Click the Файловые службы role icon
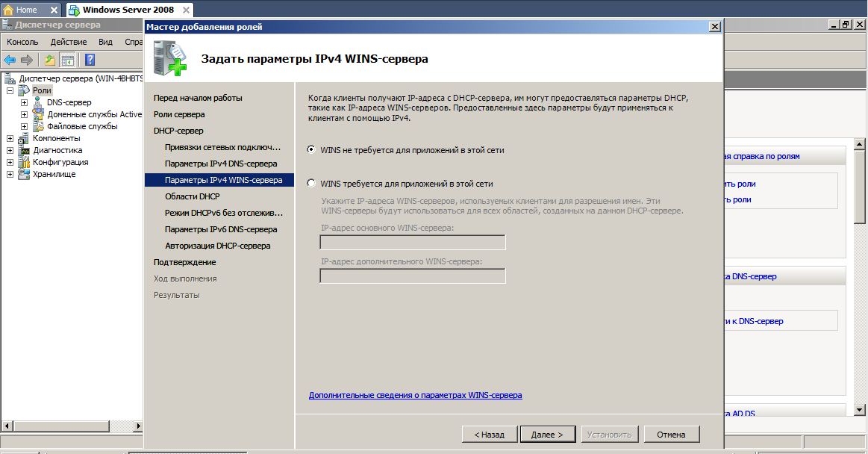868x454 pixels. click(x=37, y=126)
